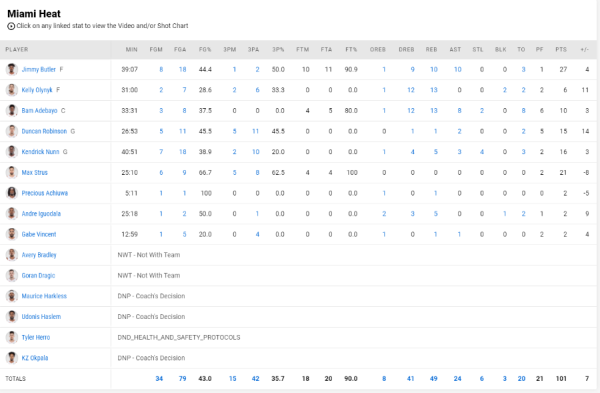
Task: Open Kendrick Nunn's player page
Action: [40, 152]
